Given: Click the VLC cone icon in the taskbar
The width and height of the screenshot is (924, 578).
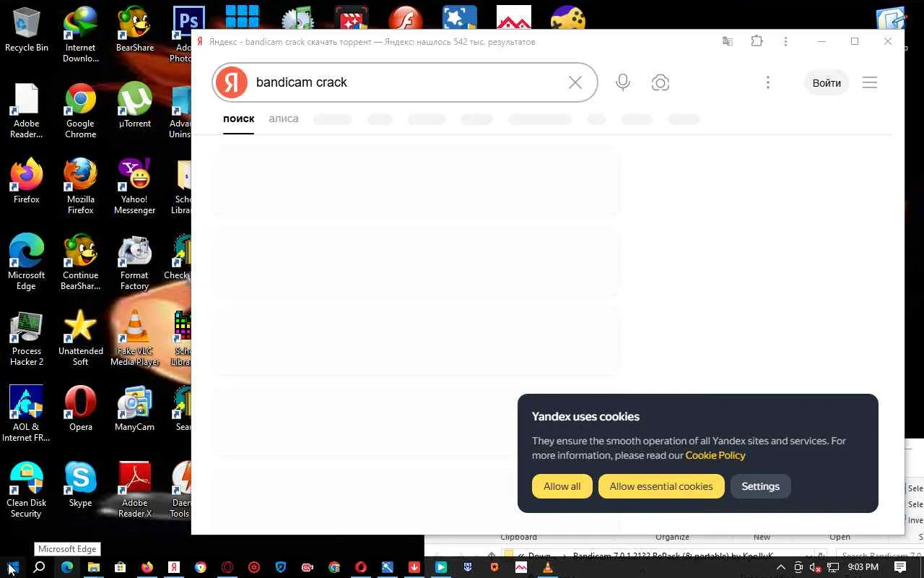Looking at the screenshot, I should click(x=548, y=567).
